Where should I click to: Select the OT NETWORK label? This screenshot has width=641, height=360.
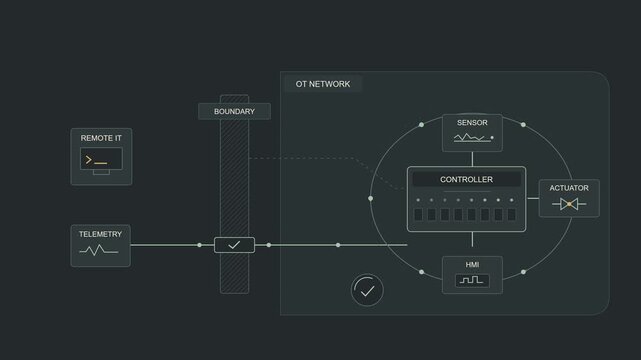click(x=323, y=84)
